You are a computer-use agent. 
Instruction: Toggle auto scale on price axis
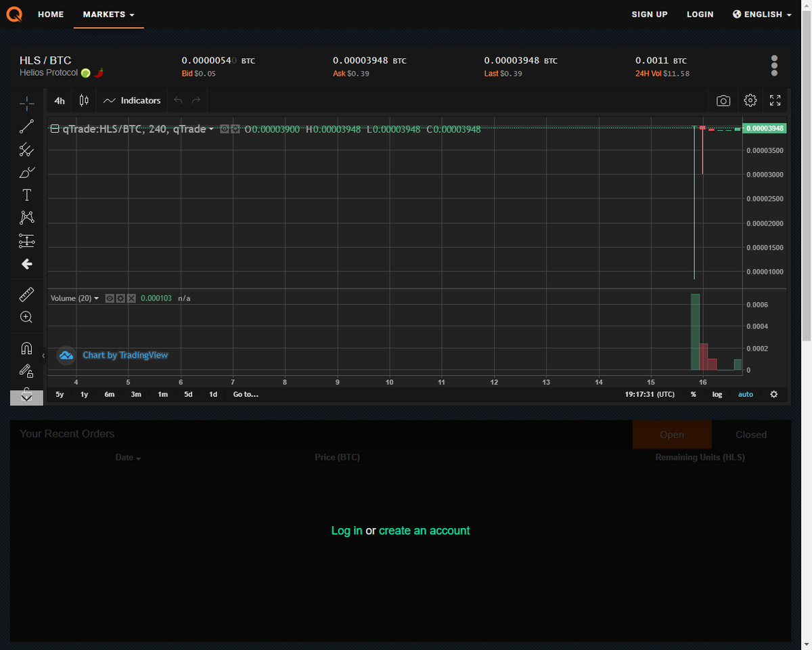tap(746, 394)
